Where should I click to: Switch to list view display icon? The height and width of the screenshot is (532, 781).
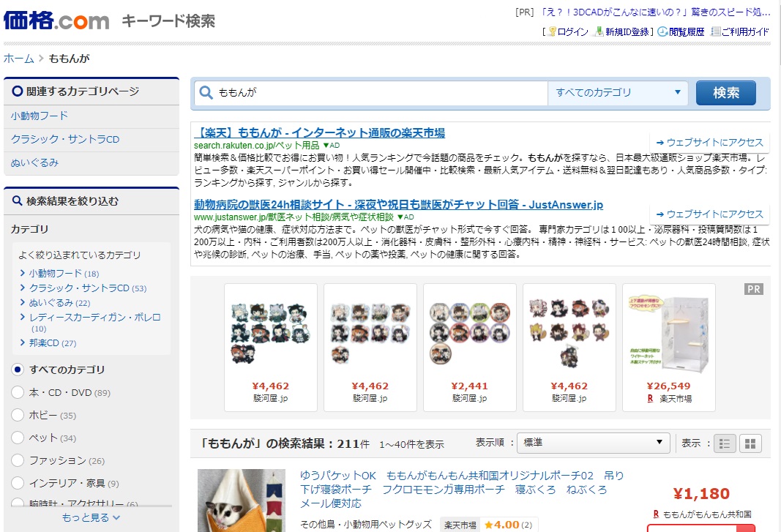click(725, 443)
